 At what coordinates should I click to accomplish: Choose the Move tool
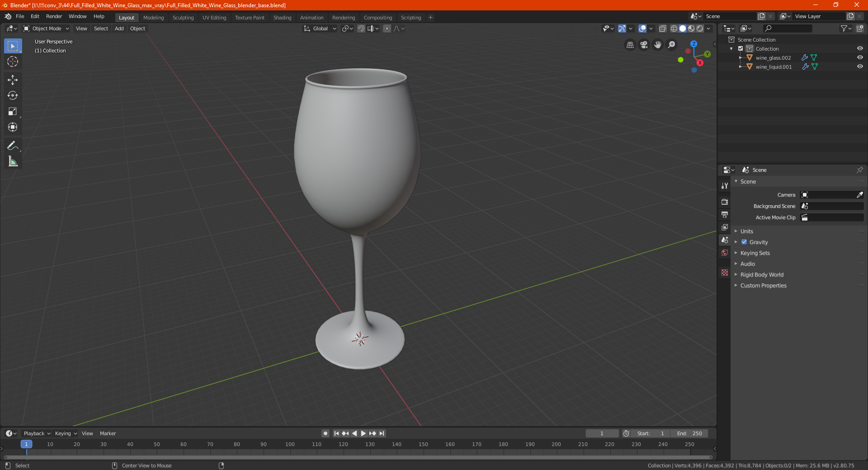pyautogui.click(x=13, y=80)
